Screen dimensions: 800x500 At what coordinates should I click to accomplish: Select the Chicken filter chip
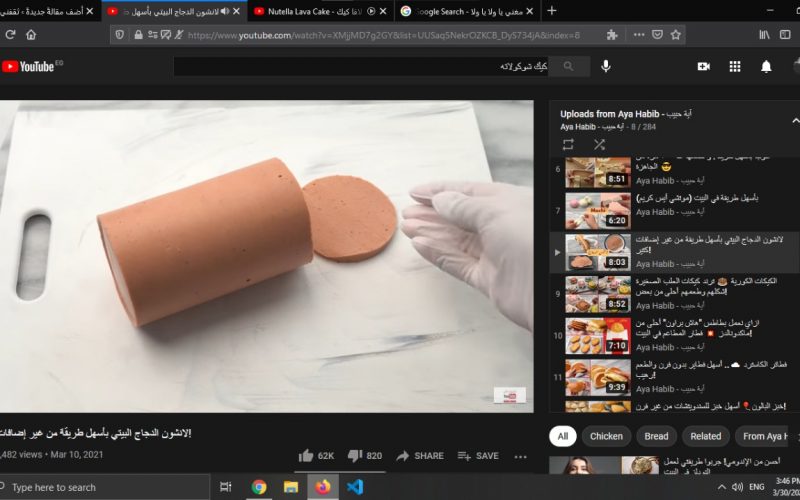pyautogui.click(x=606, y=436)
